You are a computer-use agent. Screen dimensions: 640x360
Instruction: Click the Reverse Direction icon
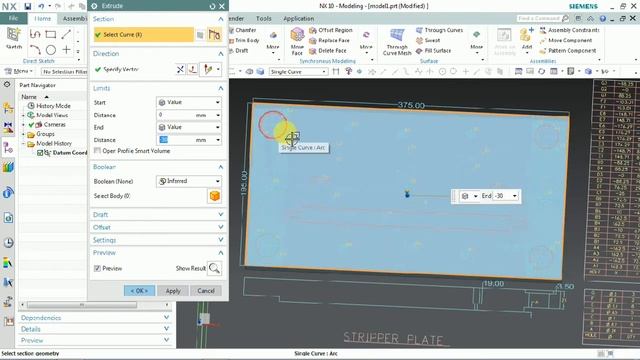pyautogui.click(x=180, y=69)
